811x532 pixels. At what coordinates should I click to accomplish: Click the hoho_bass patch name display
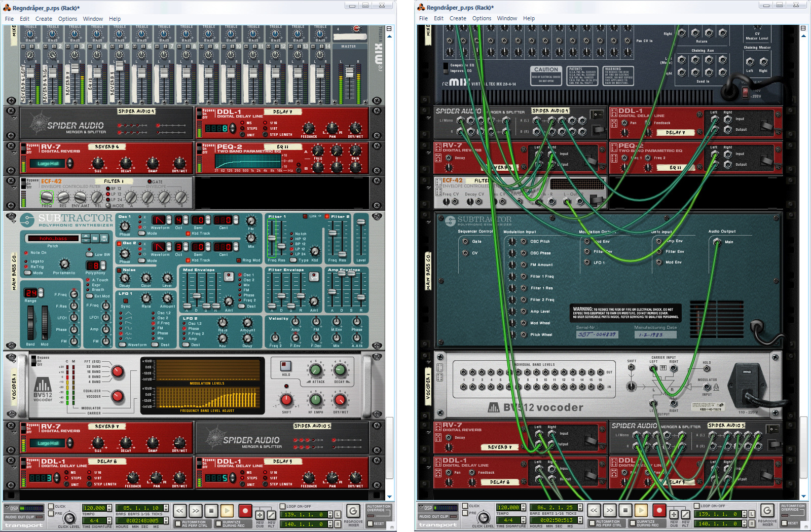(53, 238)
